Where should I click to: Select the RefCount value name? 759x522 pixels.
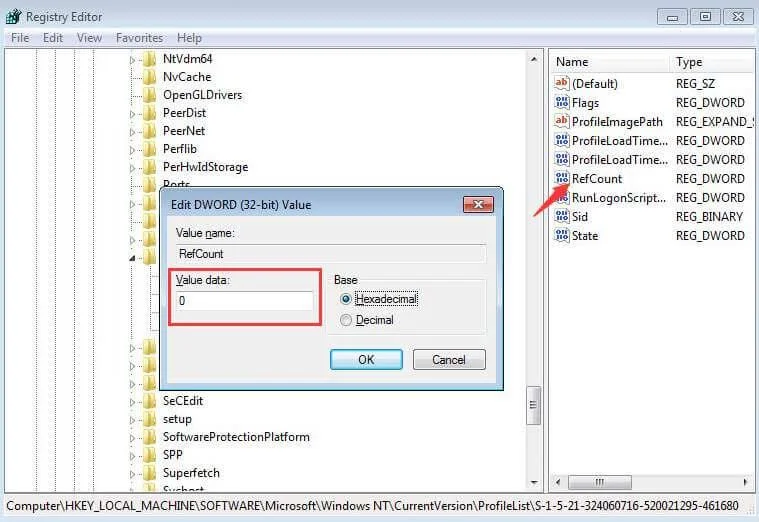click(x=597, y=179)
